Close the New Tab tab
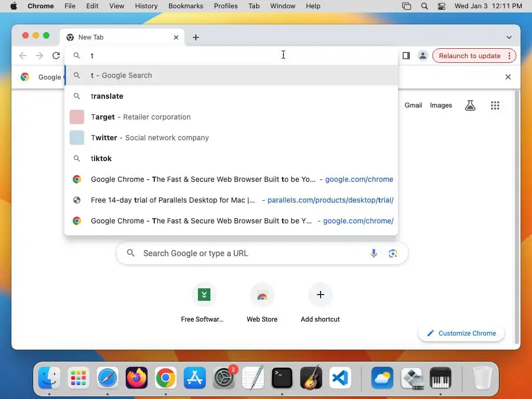The image size is (532, 399). (x=176, y=37)
